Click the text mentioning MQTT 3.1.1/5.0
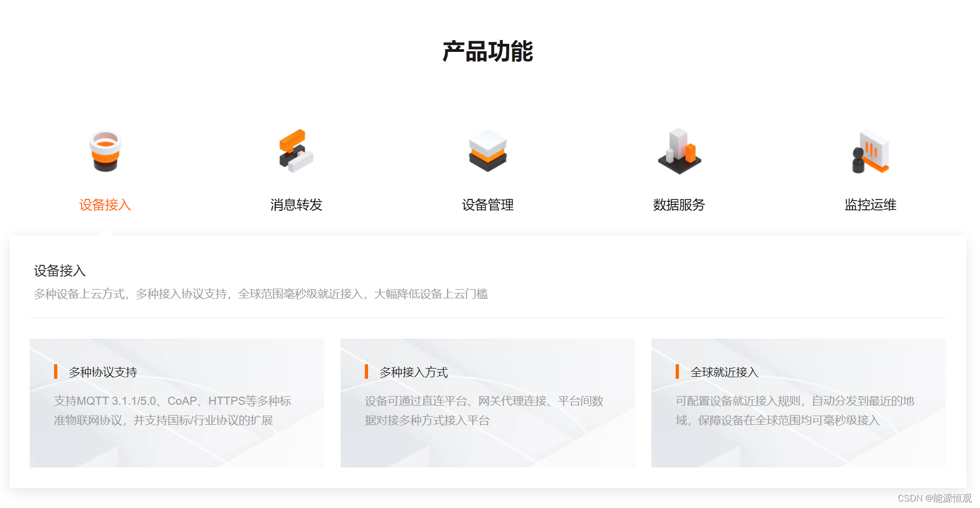This screenshot has width=980, height=508. pos(172,411)
